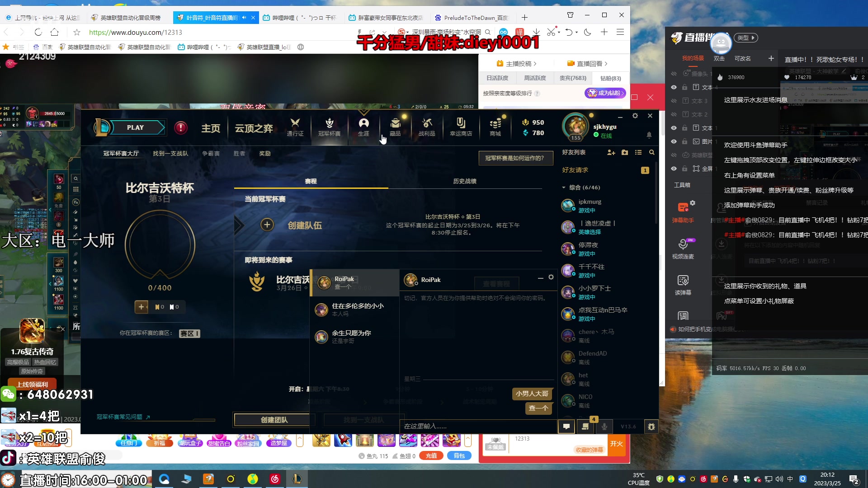Click the 创建团队 button
Screen dimensions: 868x488
pos(274,420)
